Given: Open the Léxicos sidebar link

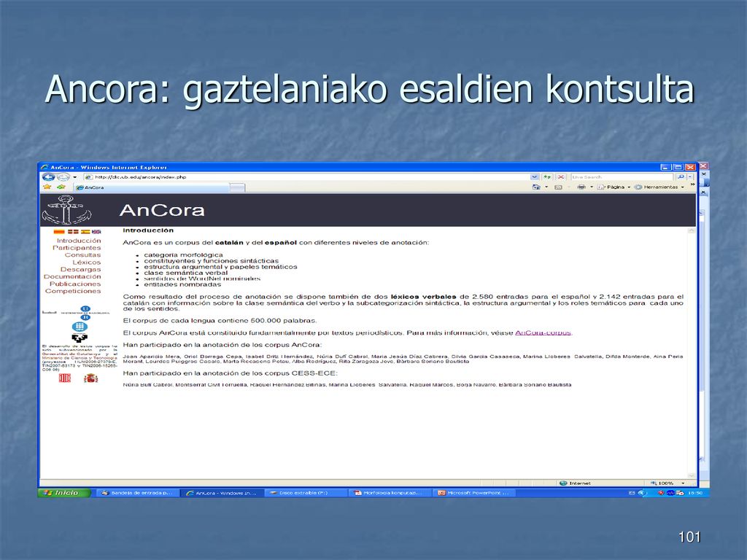Looking at the screenshot, I should [x=87, y=262].
